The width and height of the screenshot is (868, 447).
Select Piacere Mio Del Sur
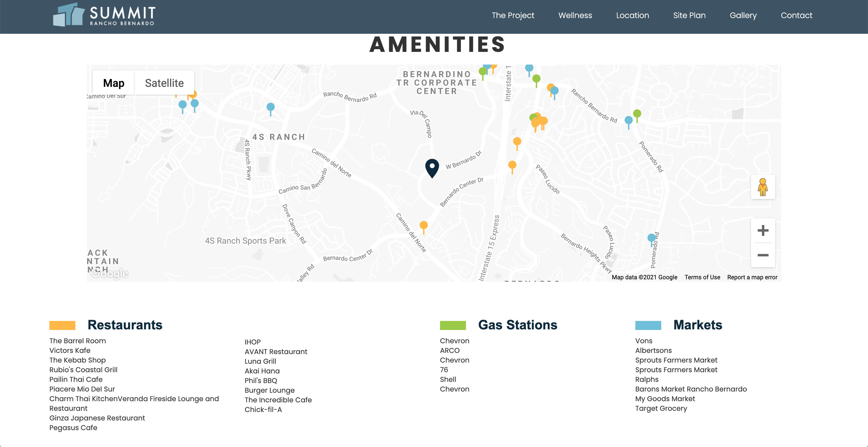(82, 389)
